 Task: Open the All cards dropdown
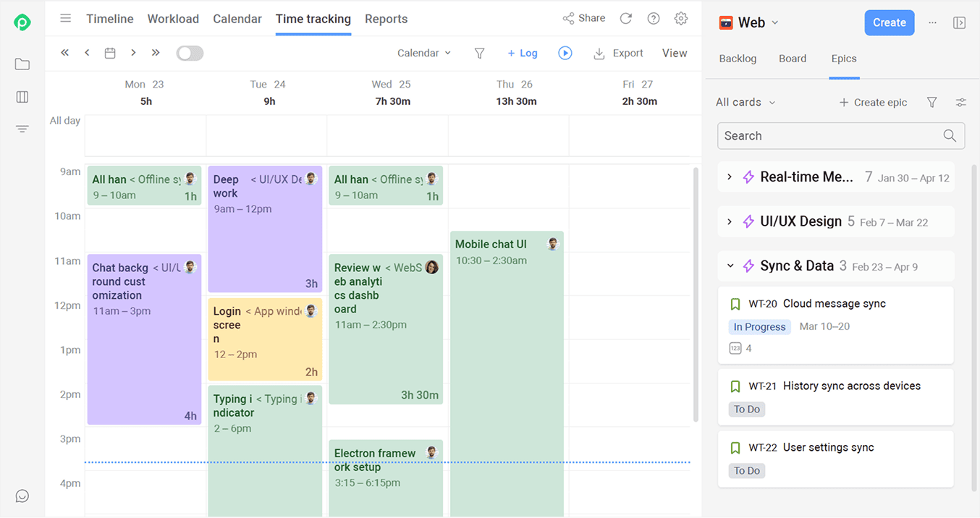click(745, 102)
